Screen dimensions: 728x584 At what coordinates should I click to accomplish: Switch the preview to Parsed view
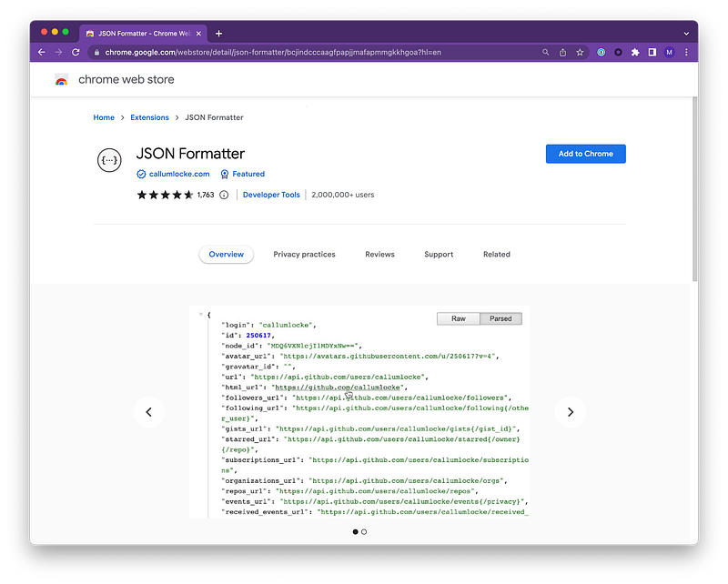click(500, 318)
